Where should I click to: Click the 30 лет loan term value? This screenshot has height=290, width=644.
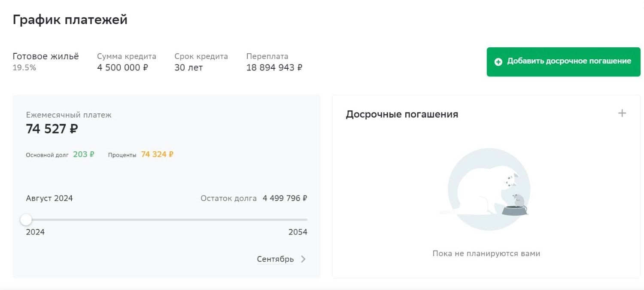tap(188, 67)
